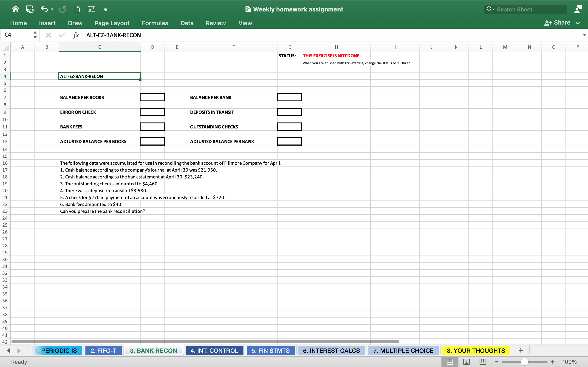This screenshot has width=588, height=367.
Task: Open the Undo history dropdown arrow
Action: (52, 9)
